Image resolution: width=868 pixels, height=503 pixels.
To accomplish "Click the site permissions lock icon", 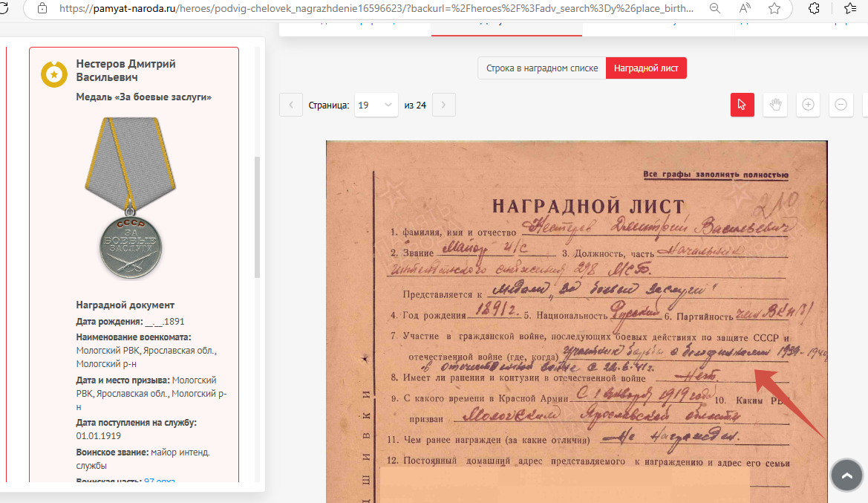I will coord(42,7).
